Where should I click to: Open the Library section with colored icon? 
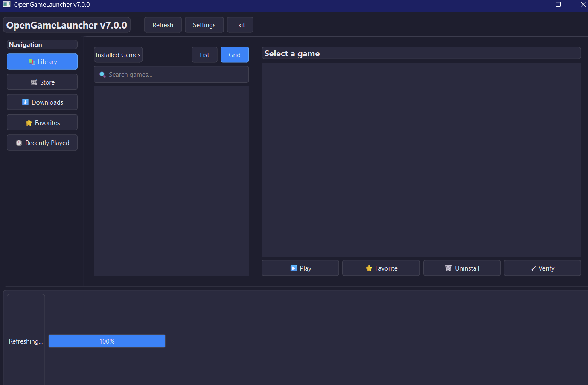pyautogui.click(x=42, y=61)
